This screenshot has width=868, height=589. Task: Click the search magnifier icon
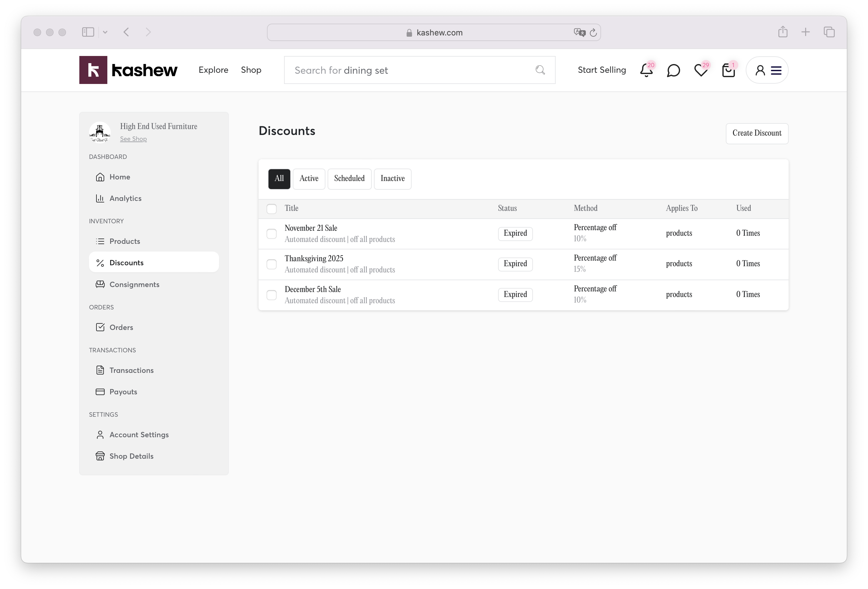[540, 70]
